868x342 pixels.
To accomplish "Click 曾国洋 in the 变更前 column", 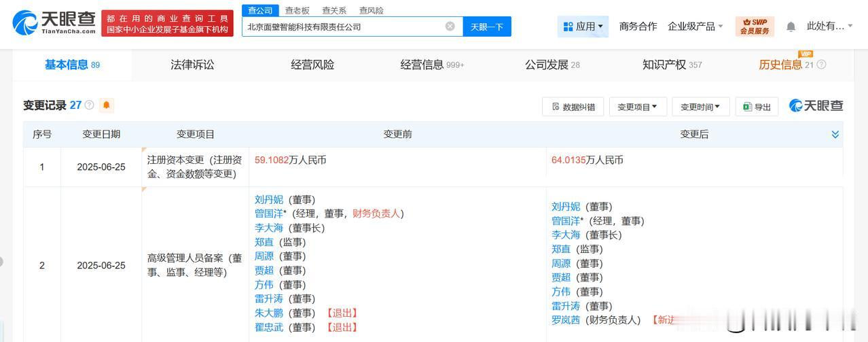I will [269, 213].
